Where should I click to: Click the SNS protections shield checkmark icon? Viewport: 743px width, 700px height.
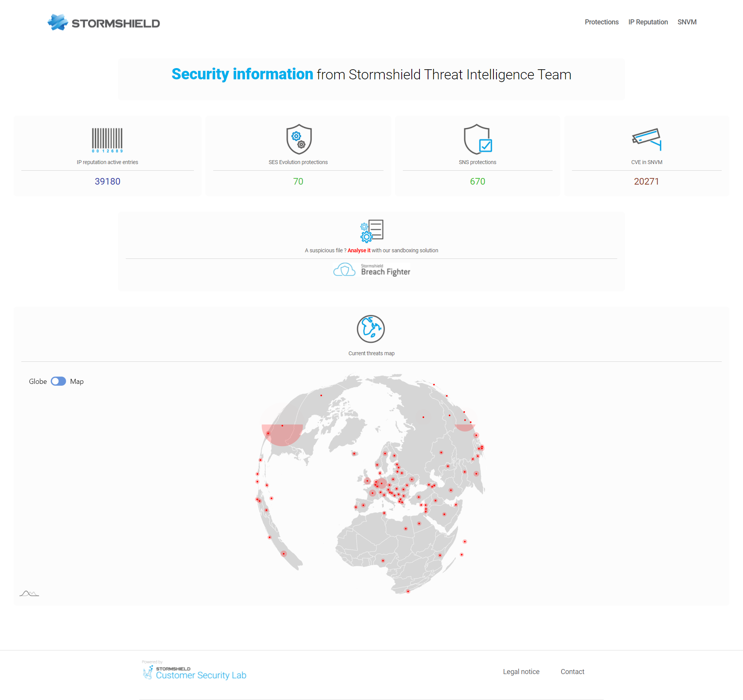pyautogui.click(x=478, y=139)
